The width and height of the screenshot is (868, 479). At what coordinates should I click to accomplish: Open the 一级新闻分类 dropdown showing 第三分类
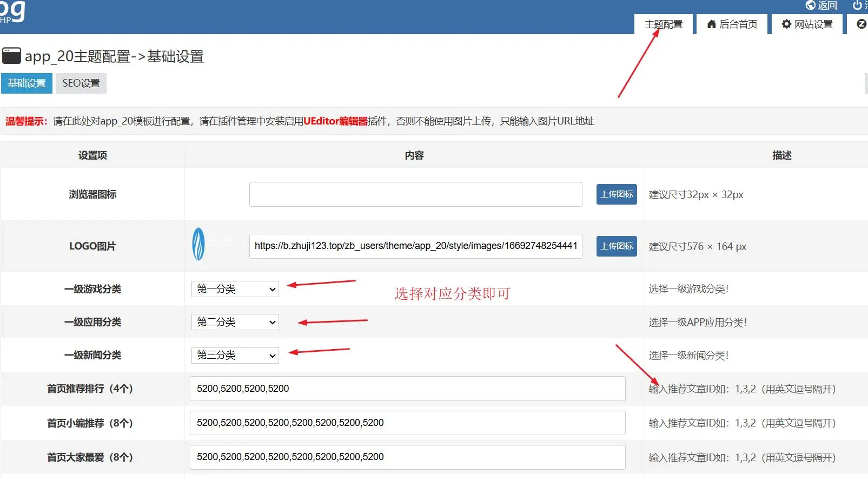click(x=235, y=355)
